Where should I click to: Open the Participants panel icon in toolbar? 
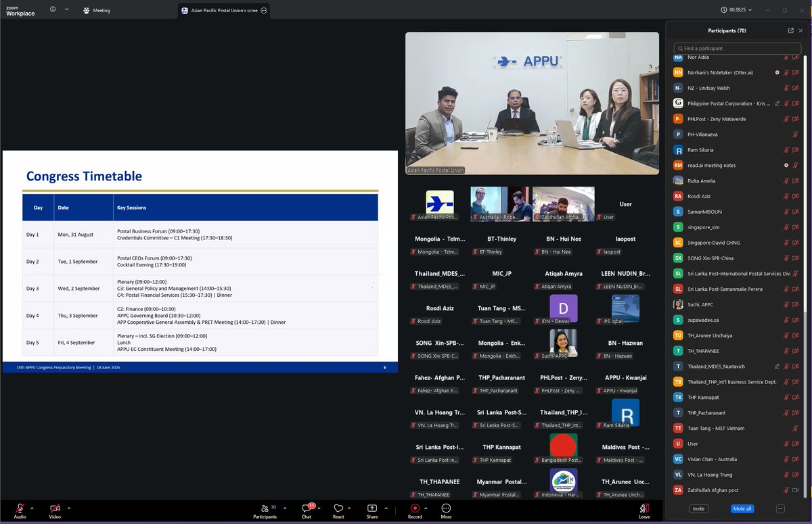point(264,508)
